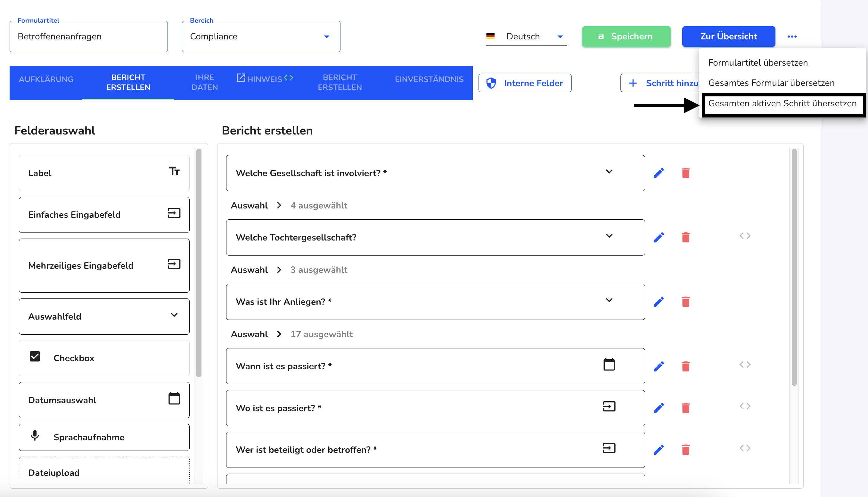The height and width of the screenshot is (497, 868).
Task: Expand Auswahl '3 ausgewählt' options
Action: coord(279,270)
